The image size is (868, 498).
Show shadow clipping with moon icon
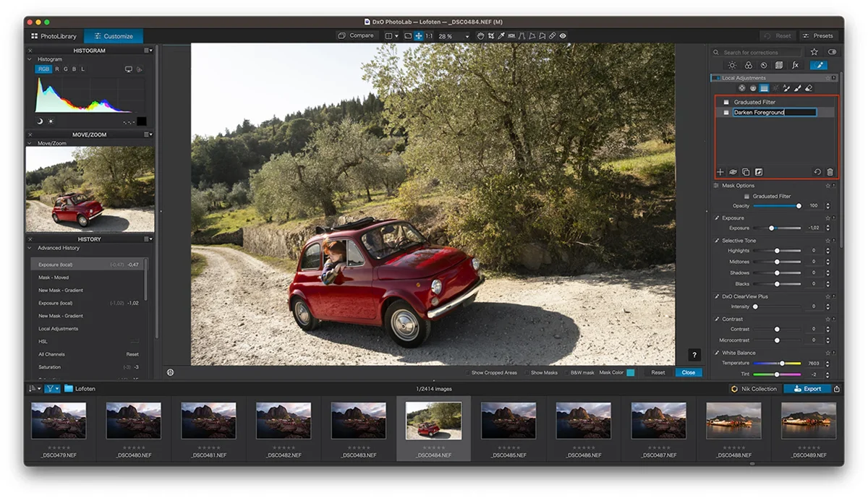[40, 121]
